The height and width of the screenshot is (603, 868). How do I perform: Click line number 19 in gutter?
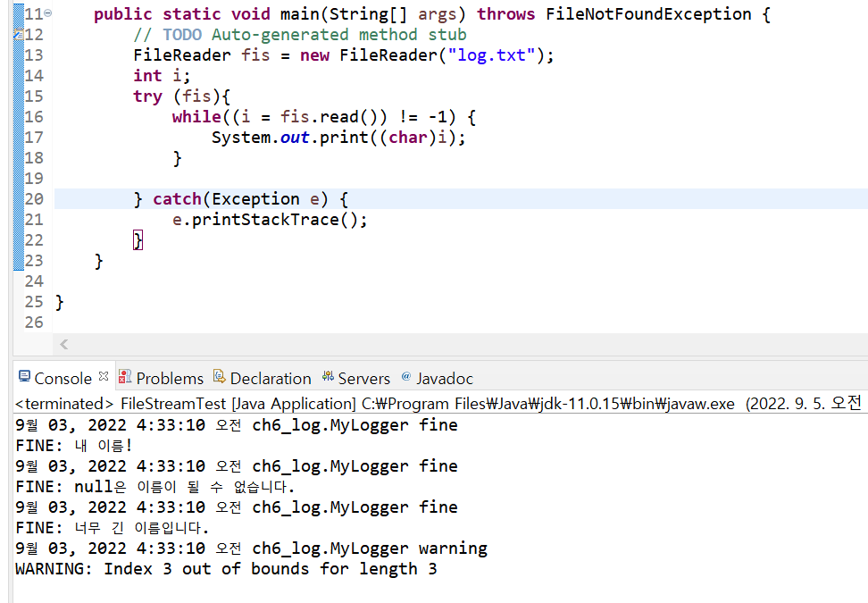click(34, 179)
